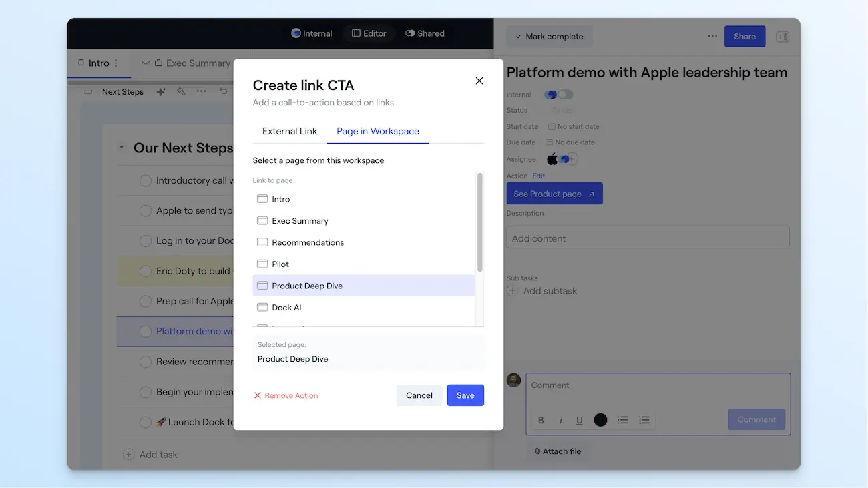The image size is (868, 488).
Task: Set due date via No due date
Action: click(570, 142)
